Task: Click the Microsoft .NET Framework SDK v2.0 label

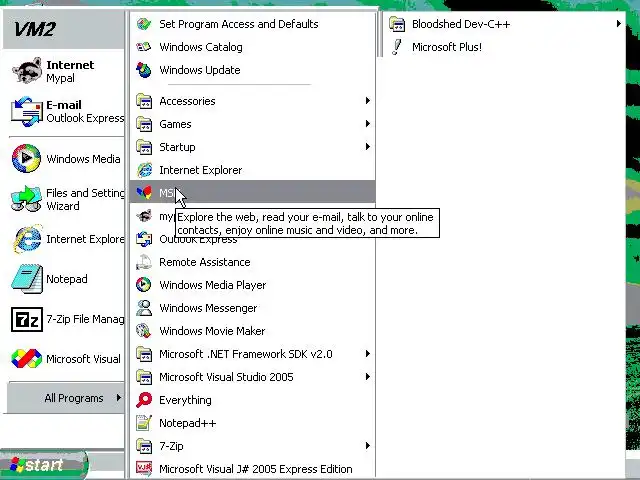Action: (x=246, y=354)
